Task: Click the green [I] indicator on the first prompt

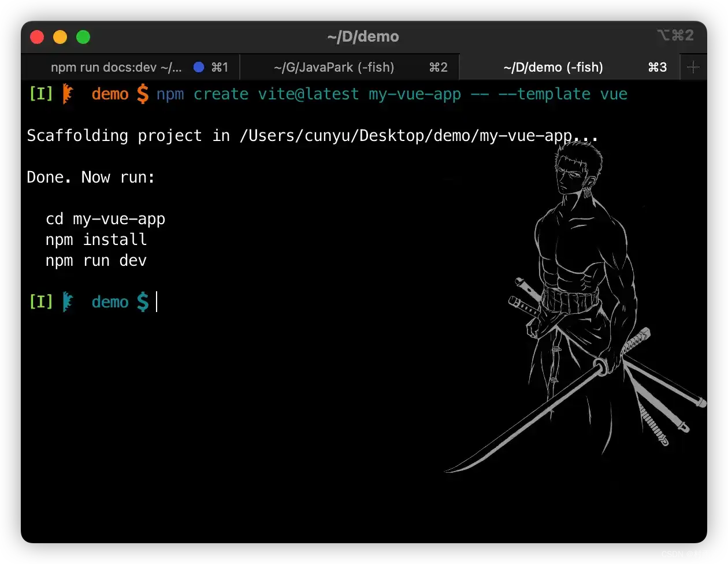Action: point(40,94)
